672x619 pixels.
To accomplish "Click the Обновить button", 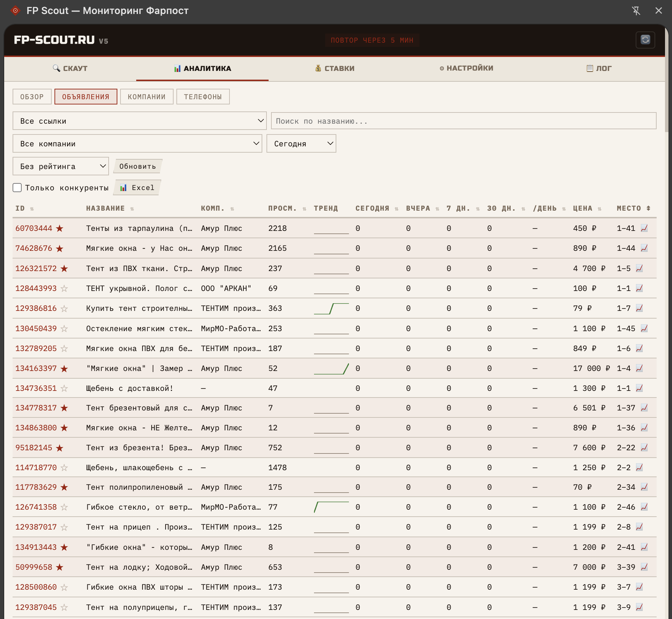I will [138, 166].
